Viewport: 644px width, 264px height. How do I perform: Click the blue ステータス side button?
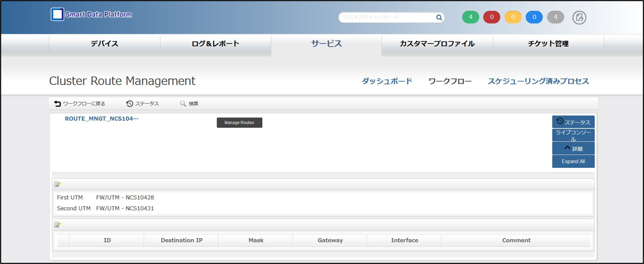pyautogui.click(x=573, y=122)
